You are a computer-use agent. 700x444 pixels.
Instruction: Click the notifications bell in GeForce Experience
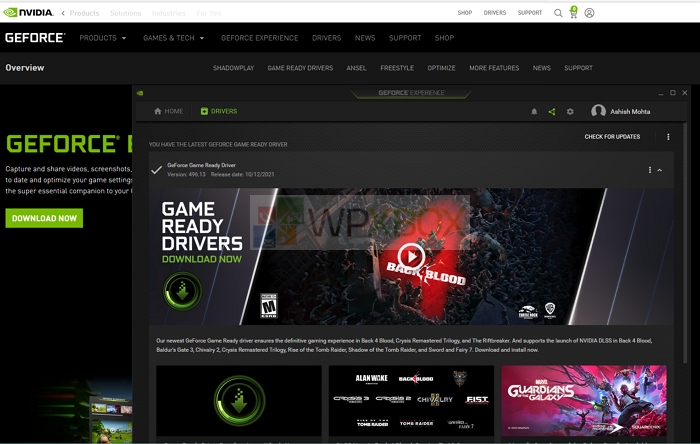534,112
